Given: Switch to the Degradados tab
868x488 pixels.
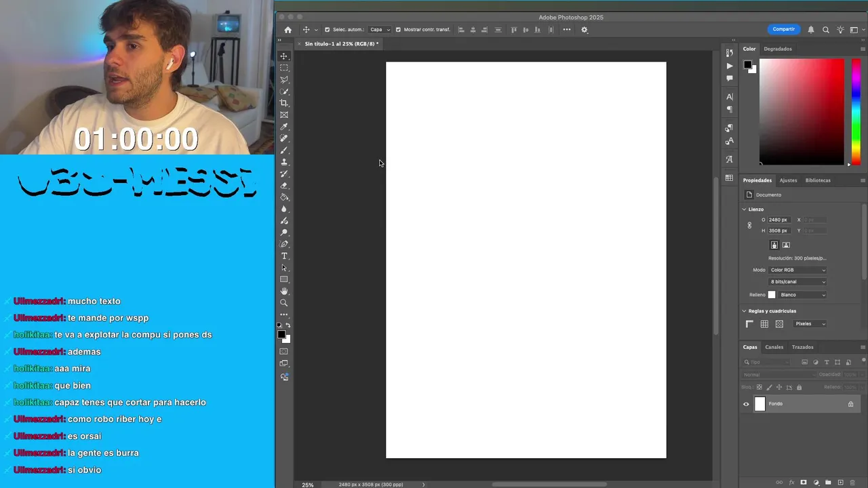Looking at the screenshot, I should [x=778, y=49].
